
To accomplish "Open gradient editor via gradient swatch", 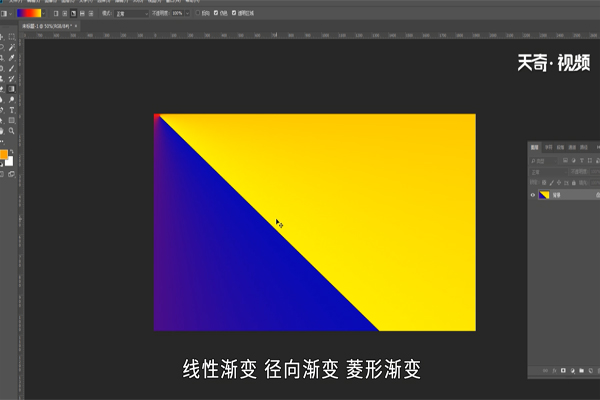I will point(29,13).
